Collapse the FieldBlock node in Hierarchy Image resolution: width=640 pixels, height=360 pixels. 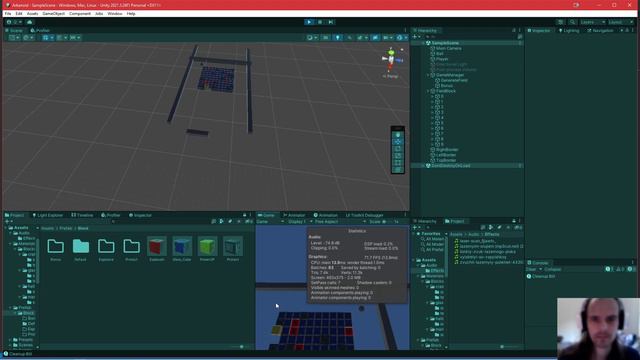click(428, 91)
